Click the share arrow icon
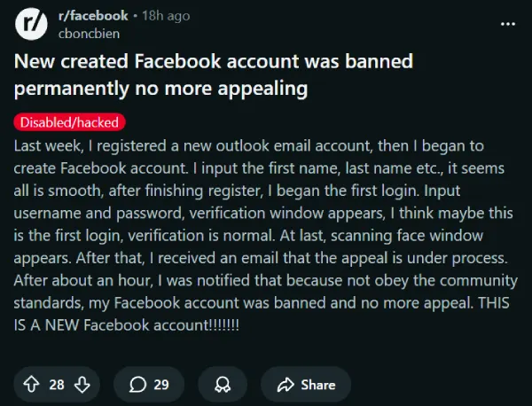The height and width of the screenshot is (406, 532). point(286,384)
